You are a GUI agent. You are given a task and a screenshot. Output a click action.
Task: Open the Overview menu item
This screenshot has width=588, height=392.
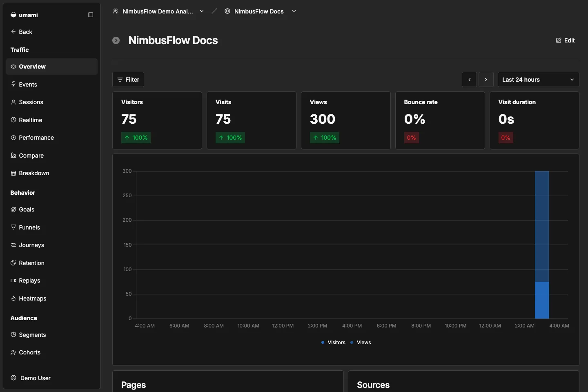point(52,67)
